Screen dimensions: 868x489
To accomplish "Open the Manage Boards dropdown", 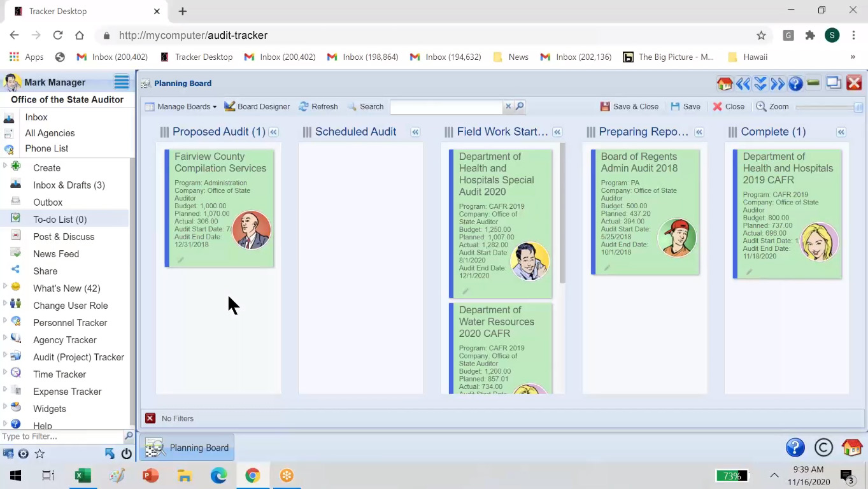I will click(x=181, y=106).
